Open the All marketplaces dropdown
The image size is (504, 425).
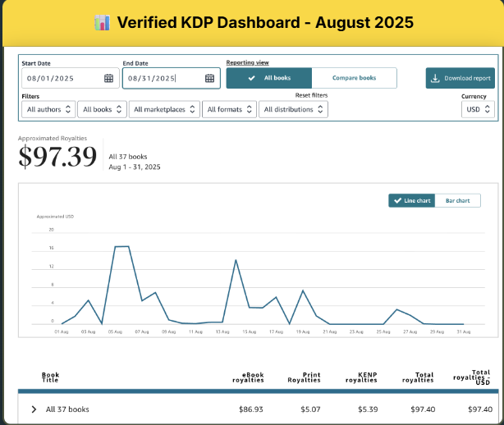pos(165,109)
